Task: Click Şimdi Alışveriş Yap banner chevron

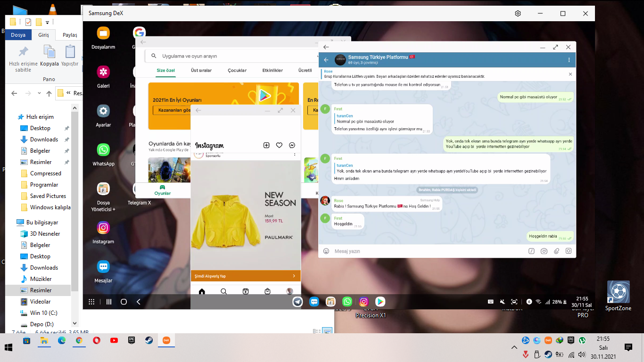Action: [x=294, y=276]
